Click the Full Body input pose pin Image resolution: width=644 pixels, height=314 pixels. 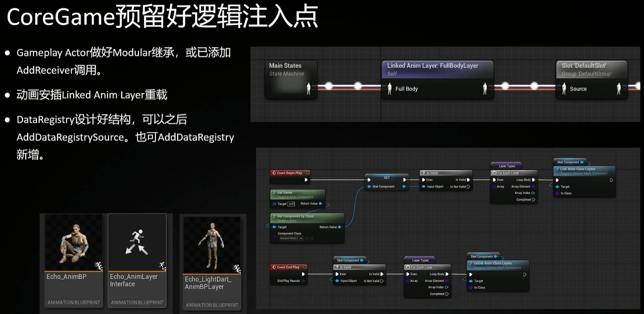(x=390, y=89)
